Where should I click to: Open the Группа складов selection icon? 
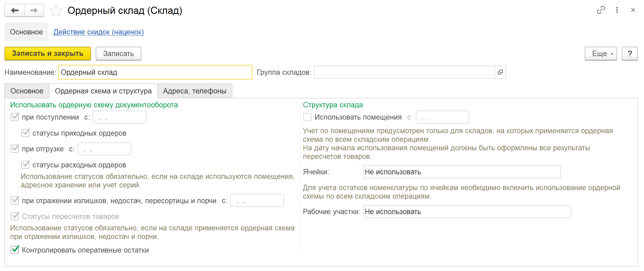click(x=500, y=72)
